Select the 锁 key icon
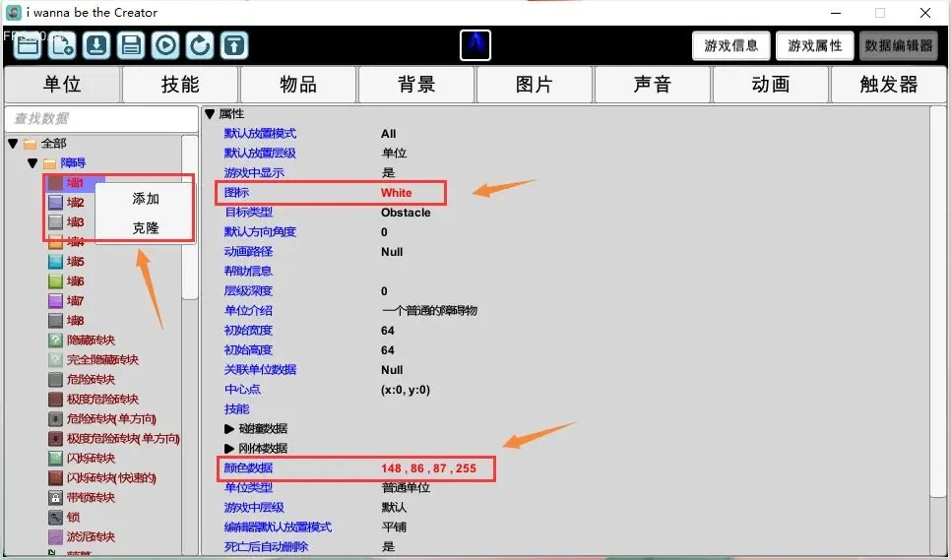 tap(56, 517)
